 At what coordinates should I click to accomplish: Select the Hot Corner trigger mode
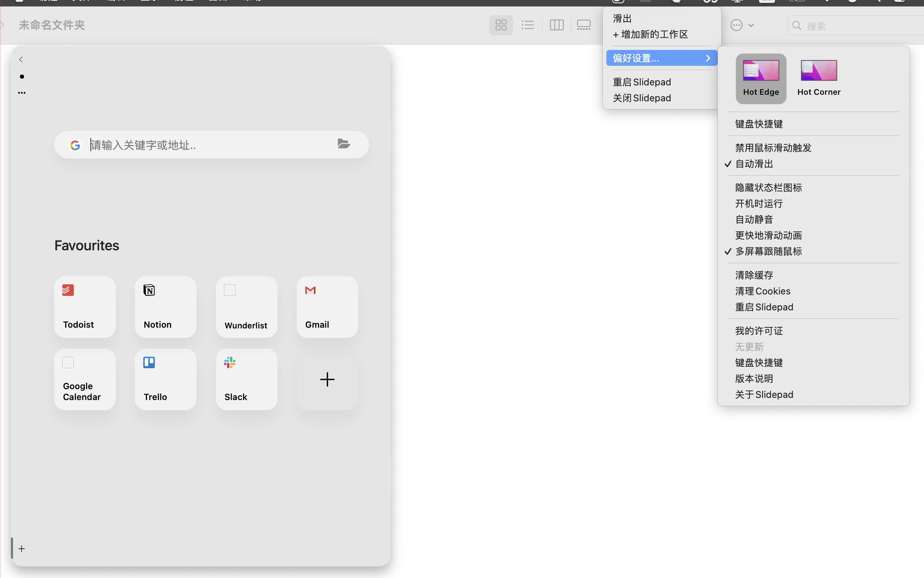click(x=819, y=79)
